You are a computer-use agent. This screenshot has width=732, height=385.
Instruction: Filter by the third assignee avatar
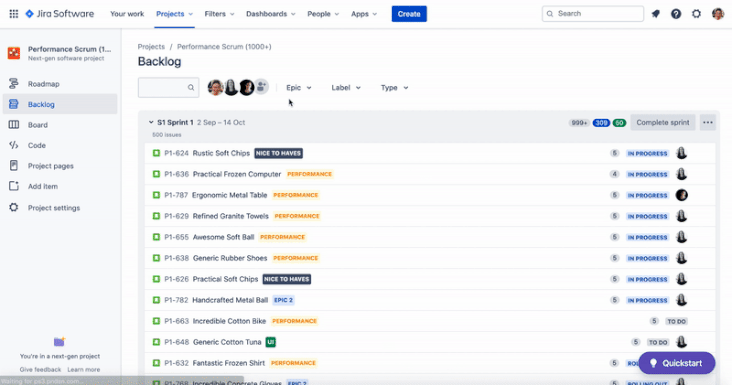coord(246,87)
